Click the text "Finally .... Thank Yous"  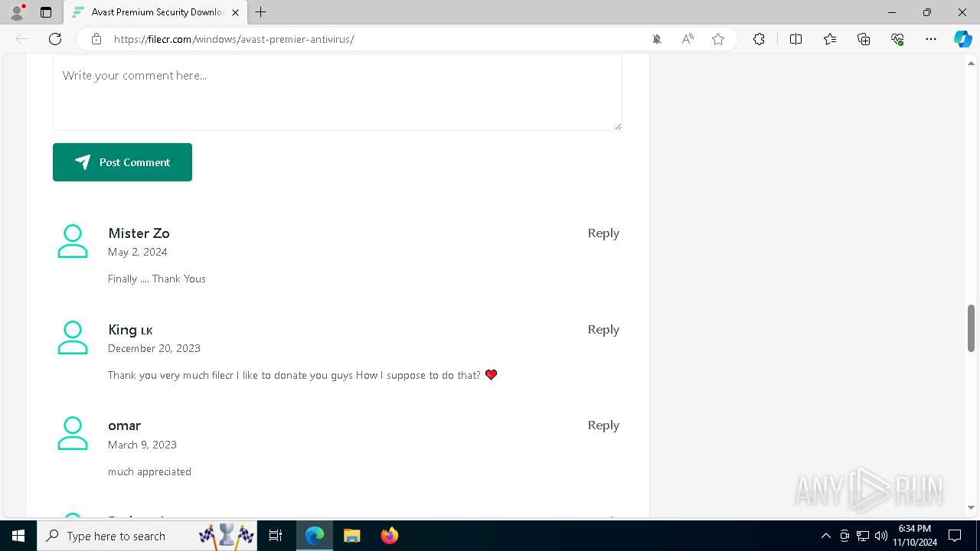(x=157, y=279)
